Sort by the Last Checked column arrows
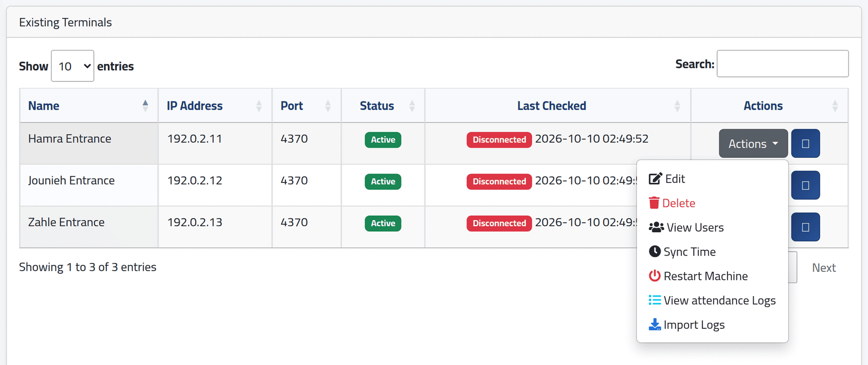The width and height of the screenshot is (868, 365). pyautogui.click(x=678, y=106)
